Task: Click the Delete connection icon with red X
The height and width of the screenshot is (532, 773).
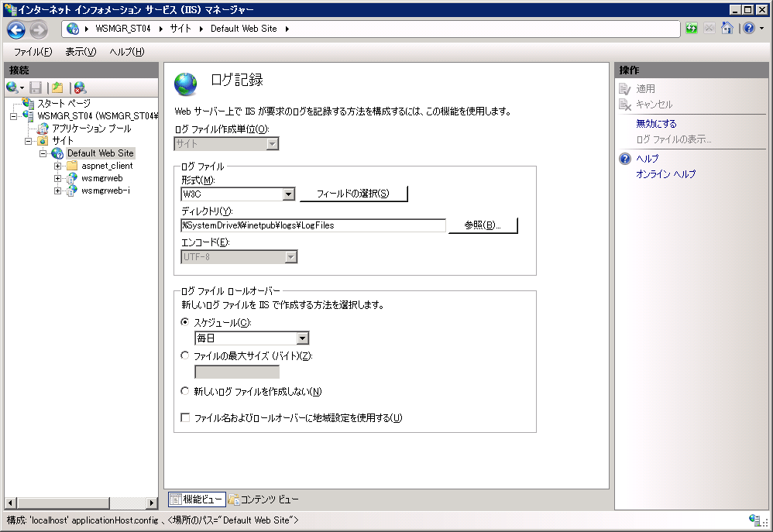Action: pyautogui.click(x=80, y=88)
